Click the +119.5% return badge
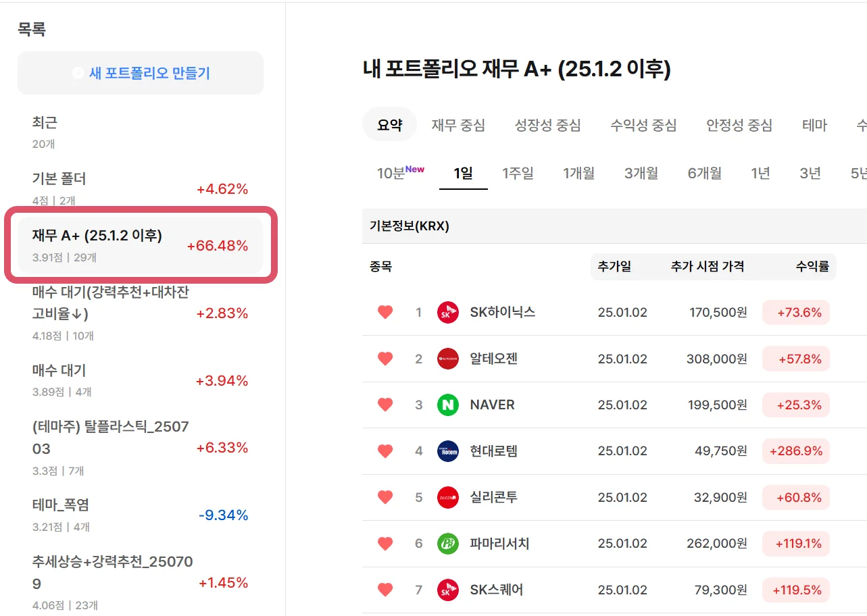The image size is (867, 616). (x=796, y=590)
